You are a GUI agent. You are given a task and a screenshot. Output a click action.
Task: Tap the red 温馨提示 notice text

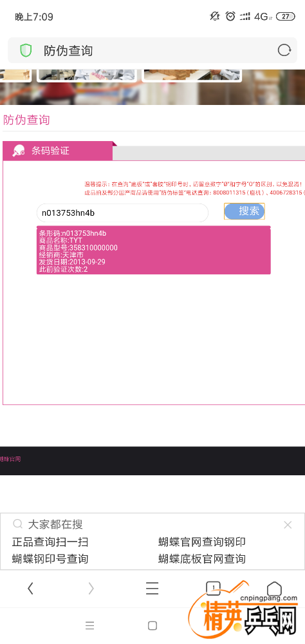click(194, 188)
